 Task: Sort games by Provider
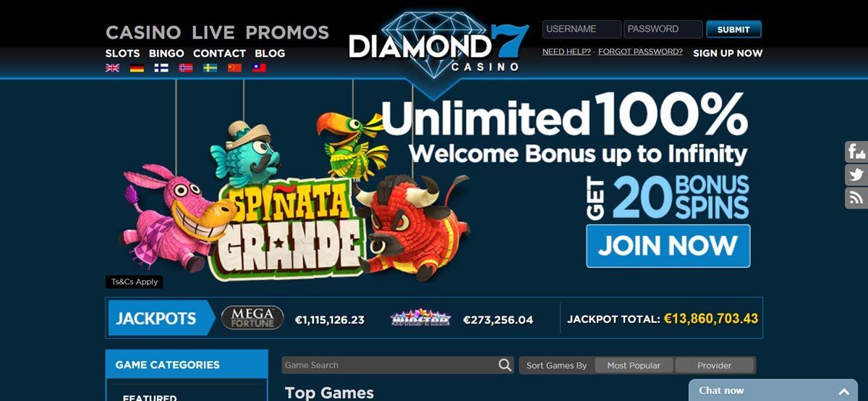[x=715, y=366]
